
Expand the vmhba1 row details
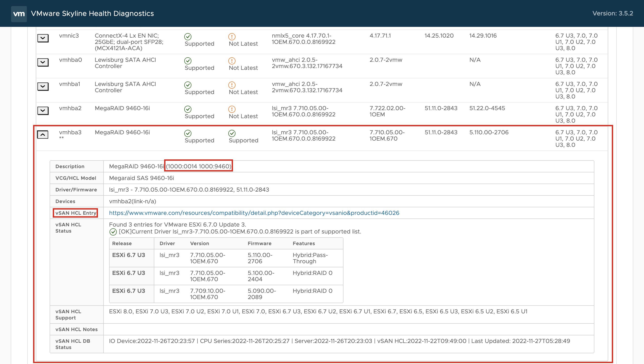click(x=43, y=87)
